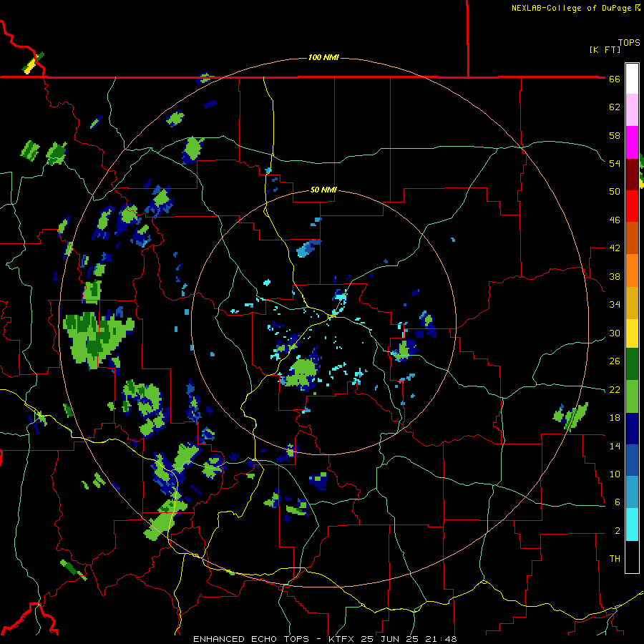Click the "TOPS" legend title
The height and width of the screenshot is (644, 644).
pyautogui.click(x=629, y=43)
